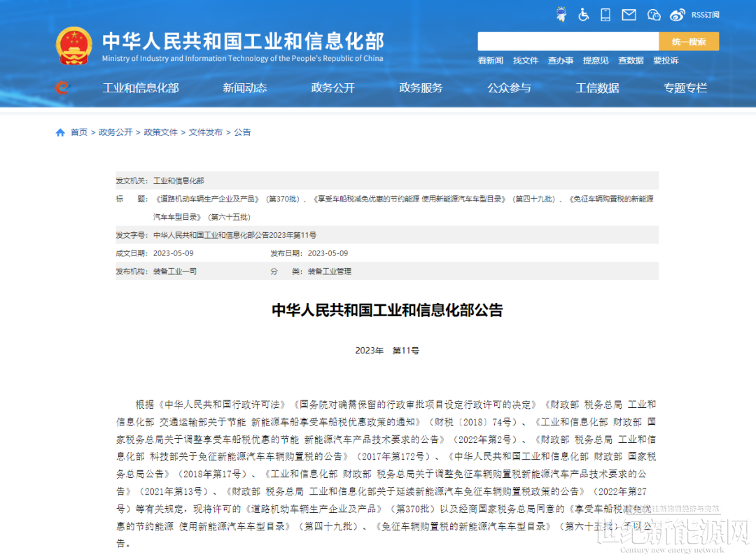The width and height of the screenshot is (756, 557).
Task: Click the 统一搜索 search button
Action: coord(689,41)
